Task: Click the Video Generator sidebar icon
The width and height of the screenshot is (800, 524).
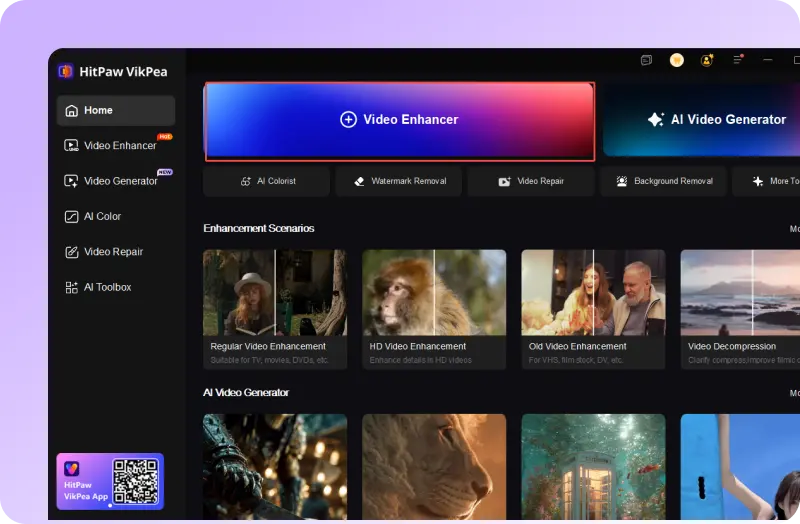Action: coord(71,181)
